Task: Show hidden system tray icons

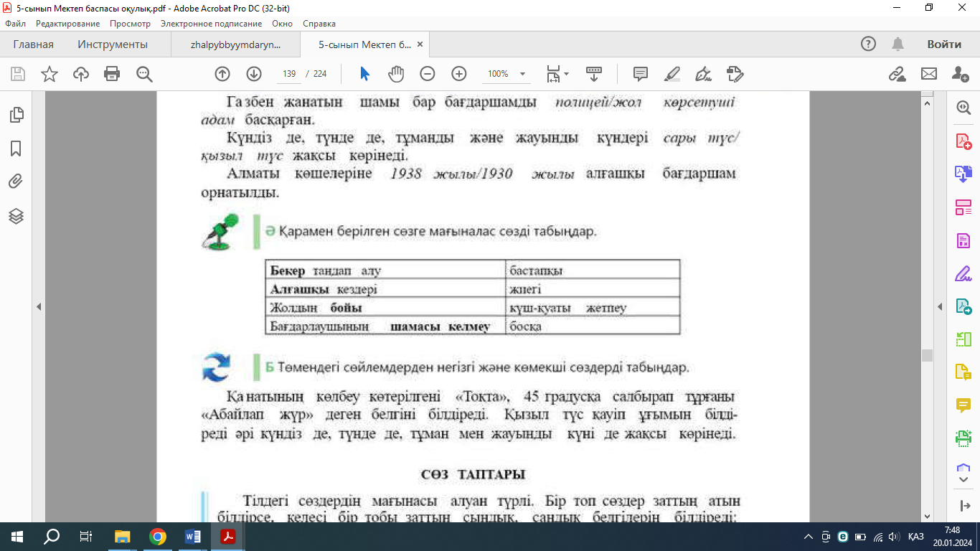Action: [x=809, y=537]
